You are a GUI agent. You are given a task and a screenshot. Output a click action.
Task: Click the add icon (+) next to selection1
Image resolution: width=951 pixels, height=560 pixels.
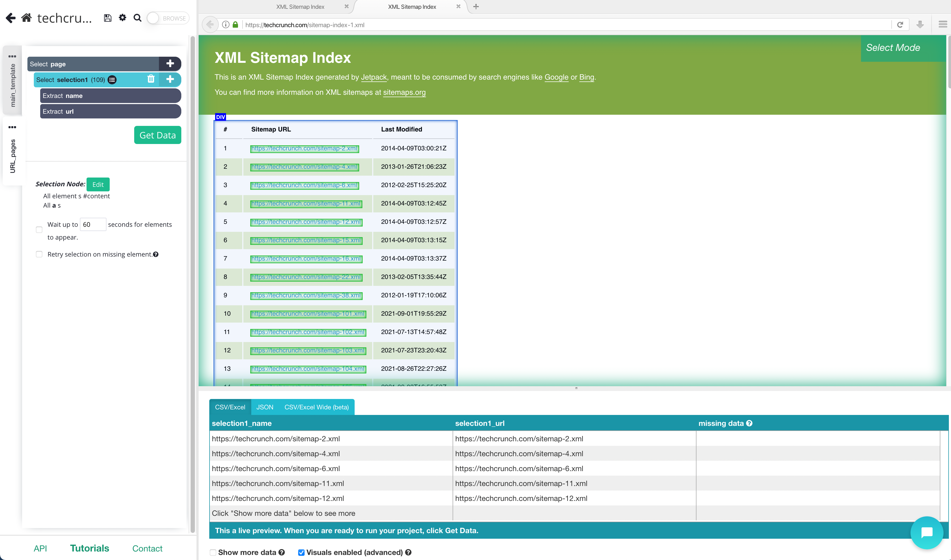170,79
